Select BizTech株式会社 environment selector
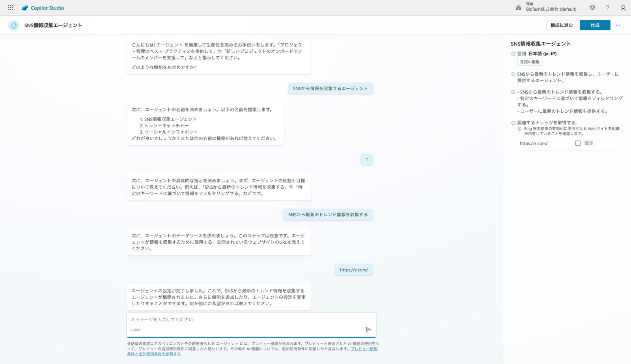Viewport: 631px width, 364px height. (x=551, y=9)
